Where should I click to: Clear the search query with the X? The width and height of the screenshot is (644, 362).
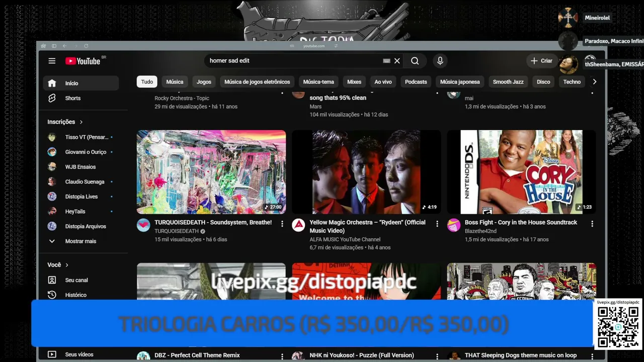[397, 61]
